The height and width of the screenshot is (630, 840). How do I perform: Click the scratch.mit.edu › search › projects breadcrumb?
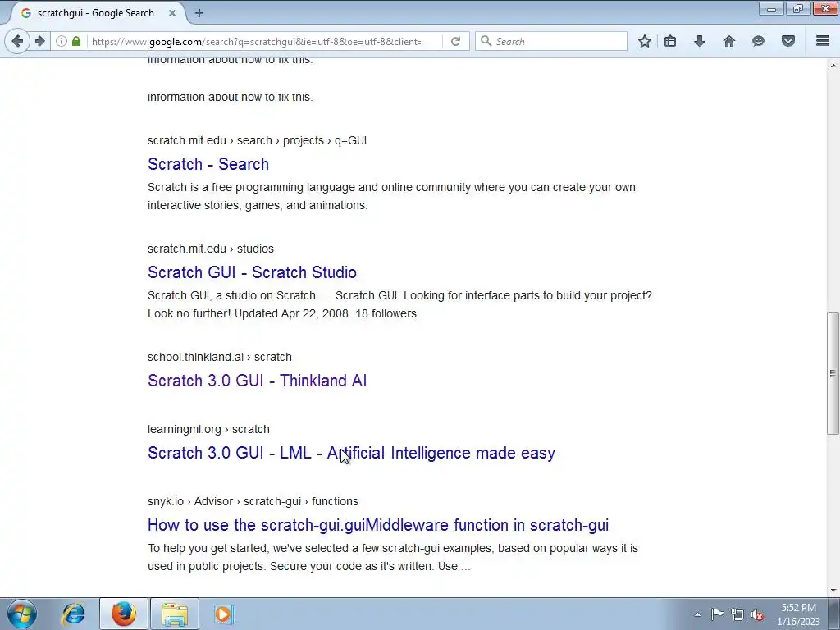257,140
